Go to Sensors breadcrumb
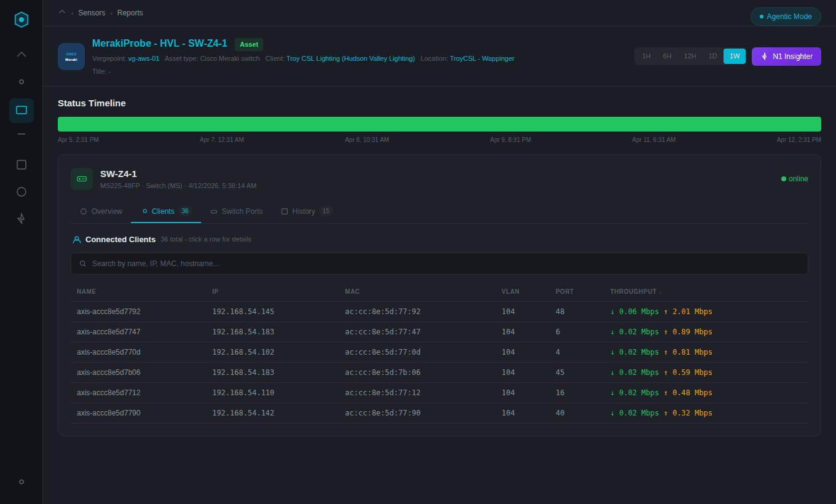The width and height of the screenshot is (836, 504). [x=92, y=13]
